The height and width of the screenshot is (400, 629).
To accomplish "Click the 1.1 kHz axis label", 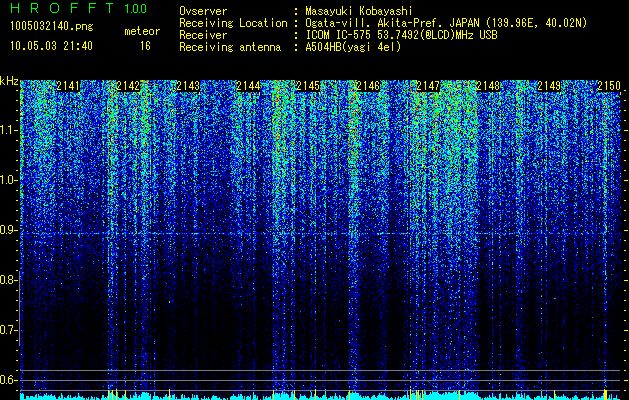I will [9, 130].
